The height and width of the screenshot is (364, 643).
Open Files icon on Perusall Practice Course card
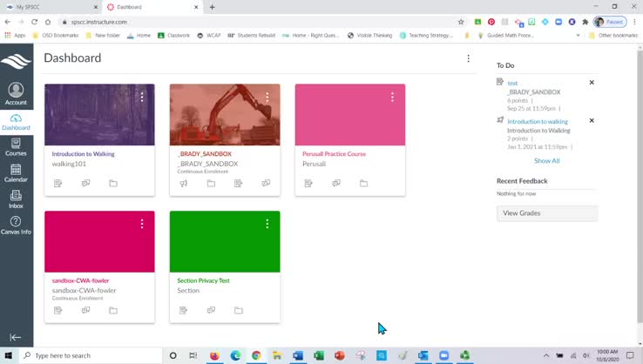coord(363,183)
